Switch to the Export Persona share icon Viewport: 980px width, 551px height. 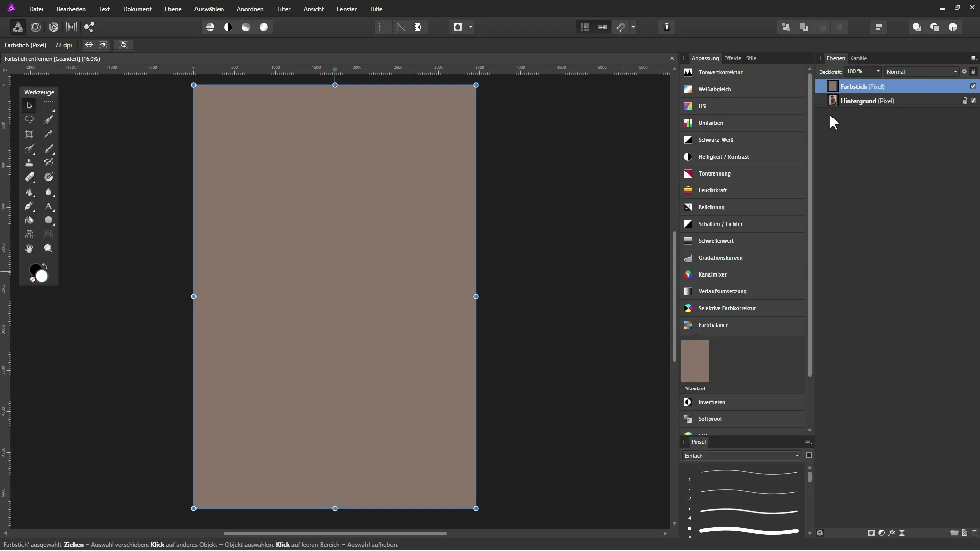pyautogui.click(x=89, y=27)
